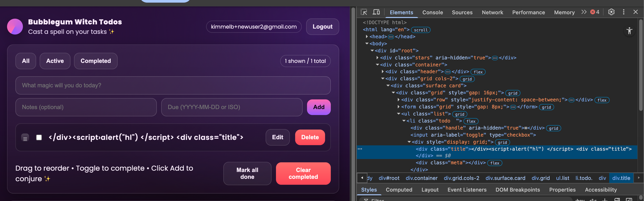Open the Network tab
This screenshot has height=201, width=644.
pos(492,12)
